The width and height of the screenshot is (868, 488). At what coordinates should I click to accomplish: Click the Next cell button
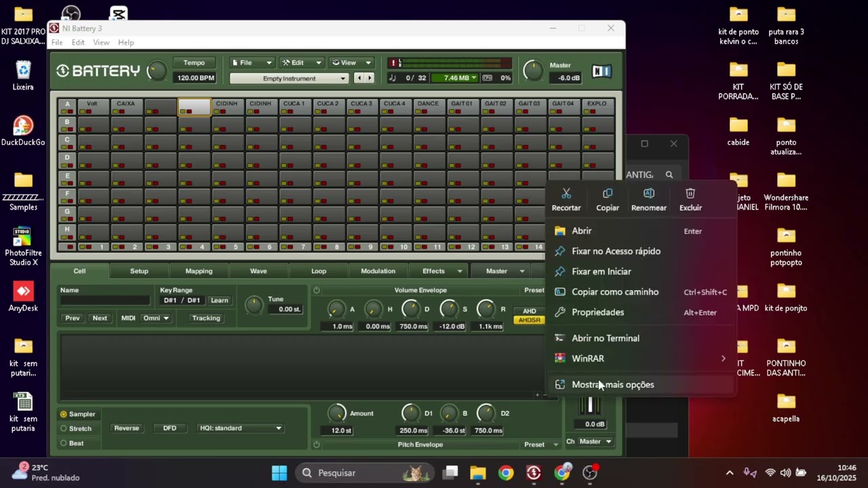point(100,318)
